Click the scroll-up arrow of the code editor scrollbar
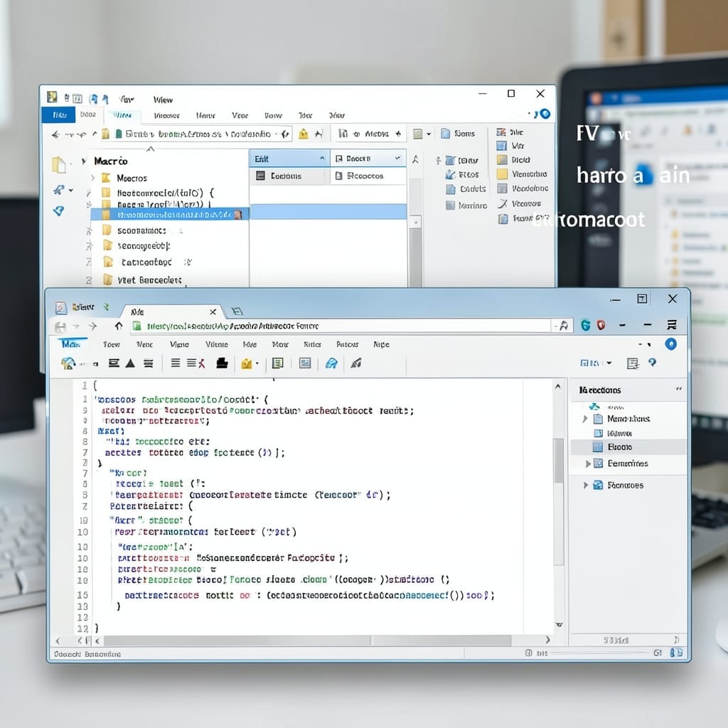The height and width of the screenshot is (728, 728). (558, 386)
